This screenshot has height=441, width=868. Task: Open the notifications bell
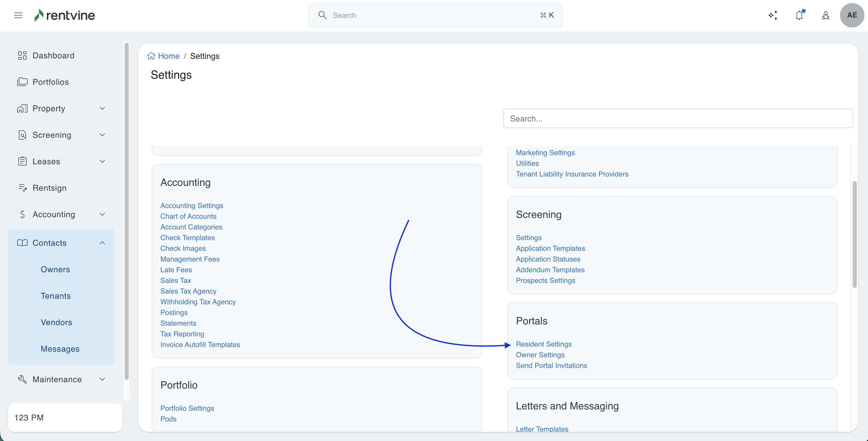(x=799, y=15)
